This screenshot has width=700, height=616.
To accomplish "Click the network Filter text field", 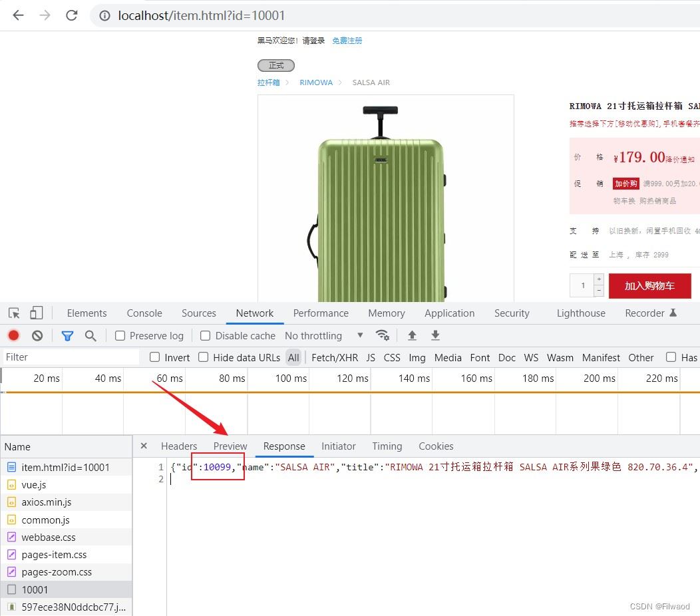I will (71, 357).
